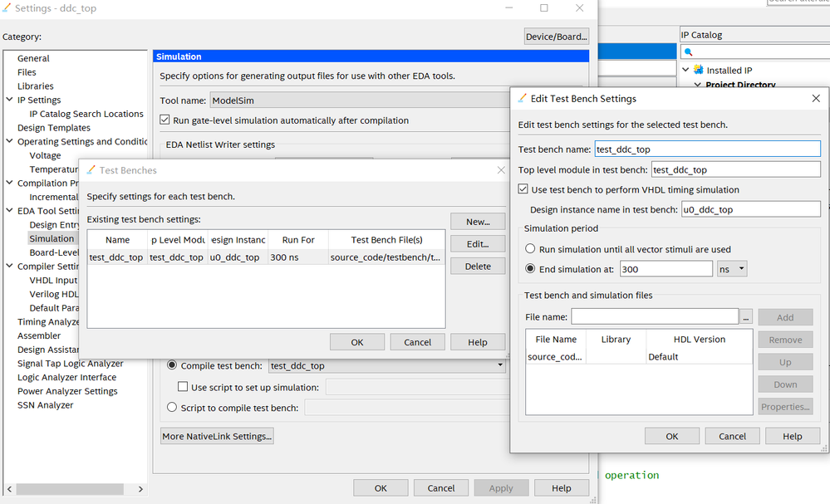Screen dimensions: 830x504
Task: Click the Test bench name field
Action: 707,149
